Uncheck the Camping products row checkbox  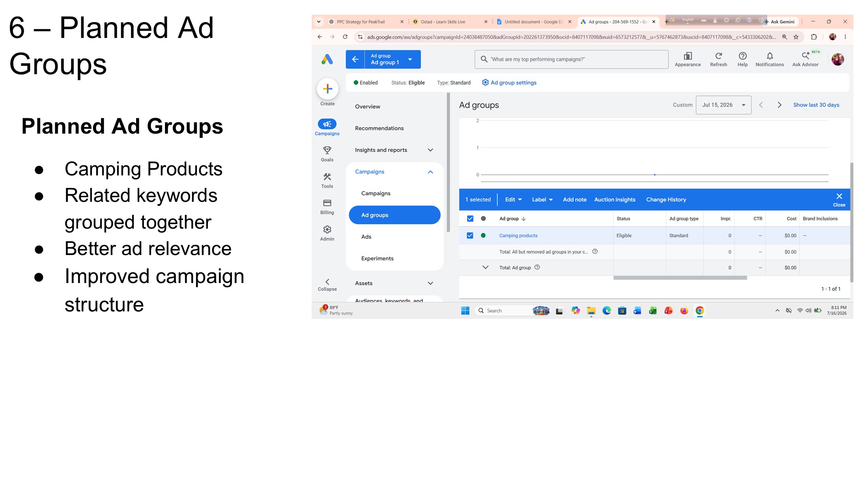pos(470,235)
